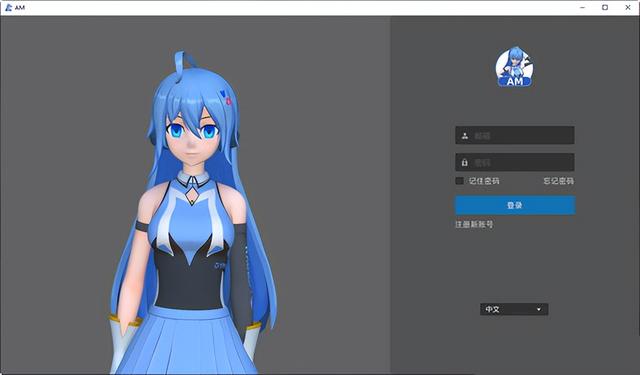Toggle remember password via 记住密码 label
The width and height of the screenshot is (640, 375).
(484, 181)
